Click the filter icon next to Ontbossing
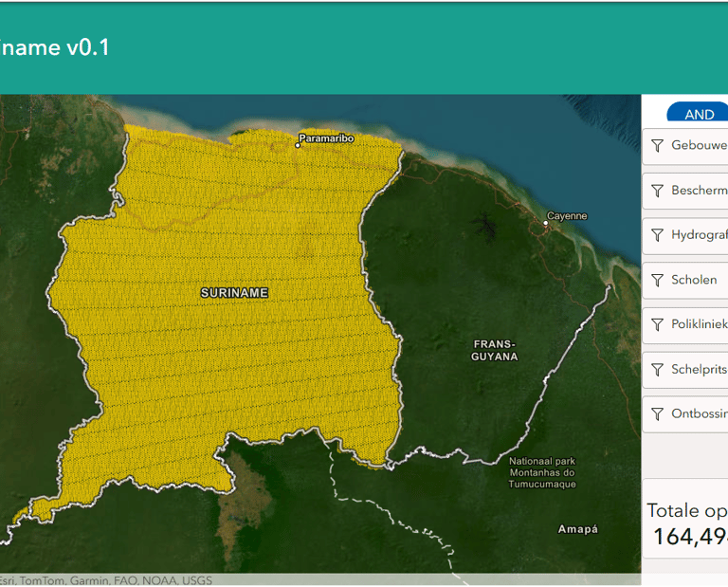The image size is (728, 587). coord(657,413)
